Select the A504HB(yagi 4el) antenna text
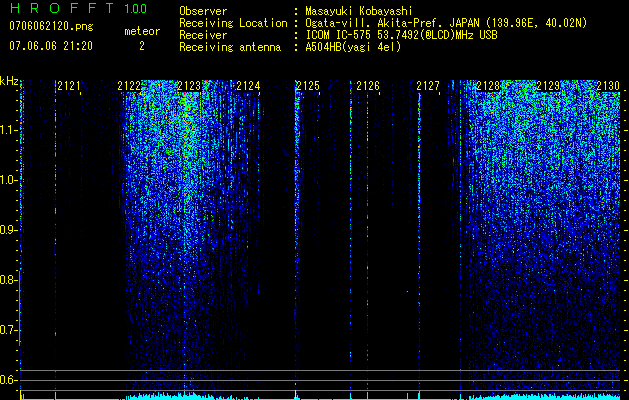The height and width of the screenshot is (400, 629). click(353, 47)
